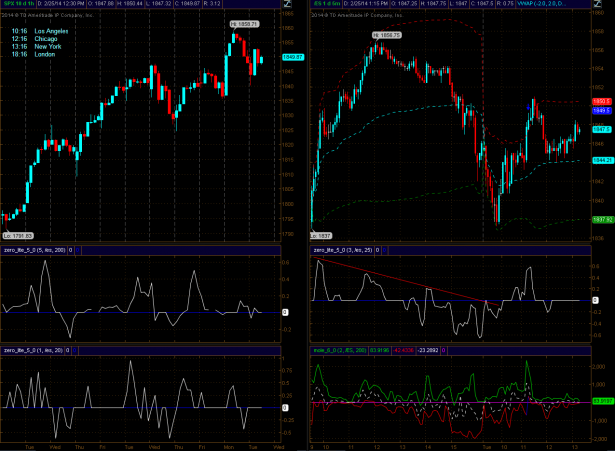The image size is (615, 451).
Task: Select the Hi: 1858.75 bubble on ES chart
Action: [x=387, y=35]
